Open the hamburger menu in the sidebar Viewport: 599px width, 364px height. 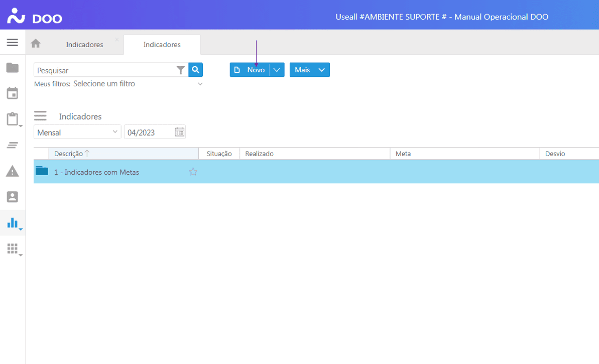pos(13,43)
